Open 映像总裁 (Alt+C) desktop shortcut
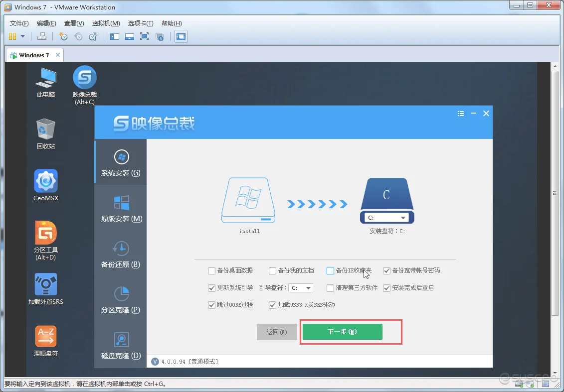This screenshot has height=392, width=564. pos(85,85)
